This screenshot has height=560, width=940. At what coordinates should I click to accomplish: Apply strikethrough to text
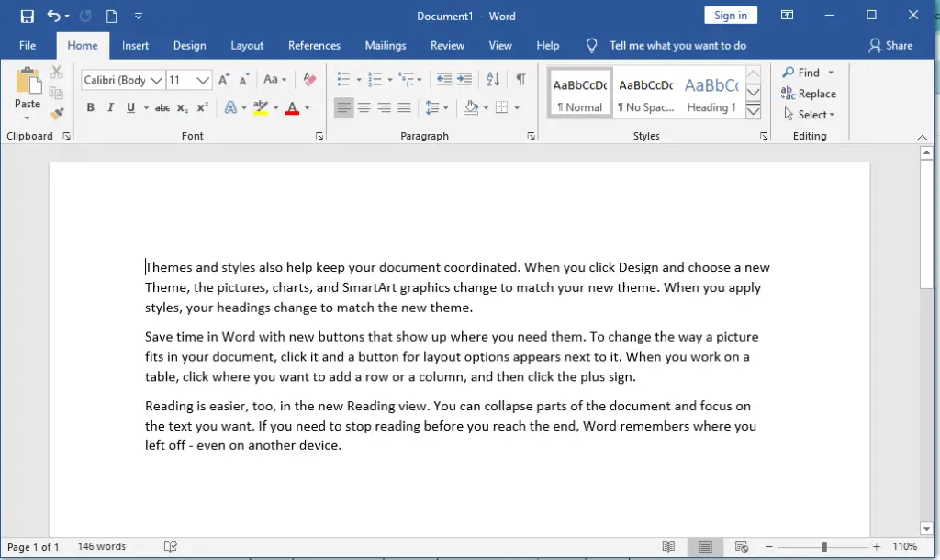click(162, 107)
